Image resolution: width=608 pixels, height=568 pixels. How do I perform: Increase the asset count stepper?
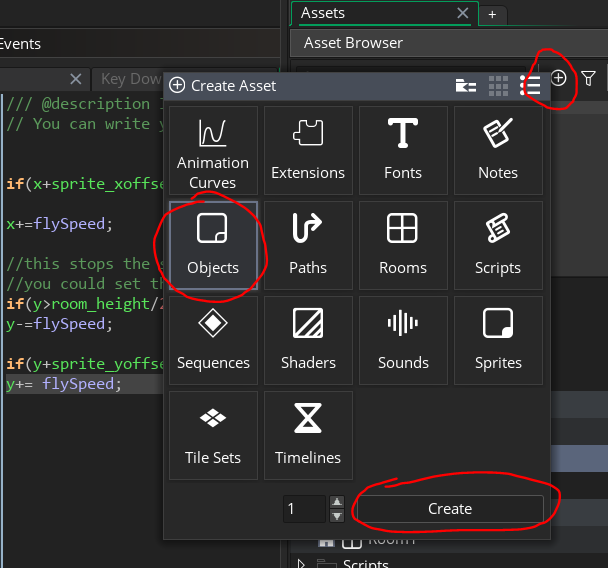point(337,502)
